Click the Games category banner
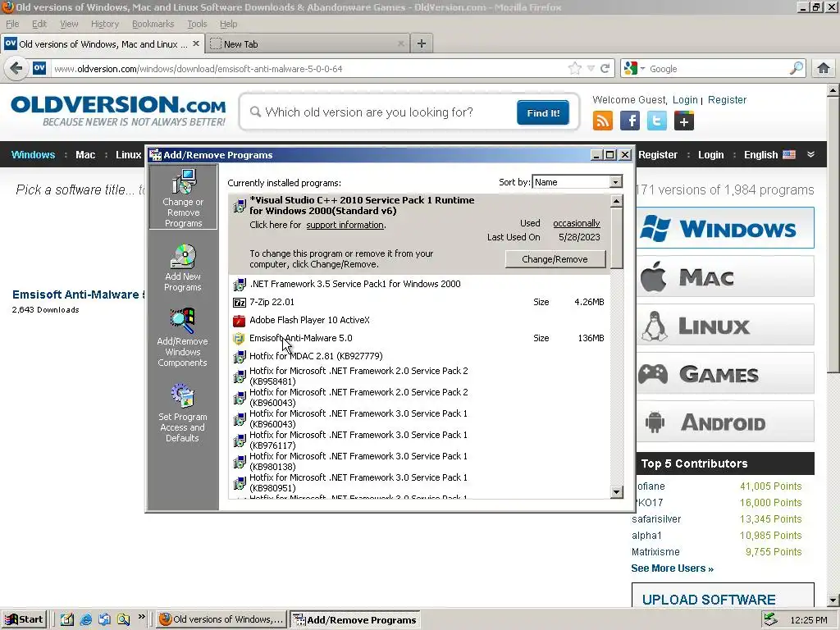This screenshot has width=840, height=630. point(726,373)
